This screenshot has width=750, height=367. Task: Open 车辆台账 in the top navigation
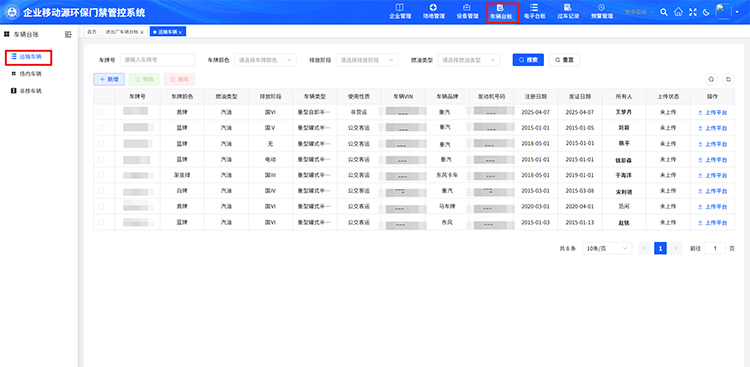(501, 12)
